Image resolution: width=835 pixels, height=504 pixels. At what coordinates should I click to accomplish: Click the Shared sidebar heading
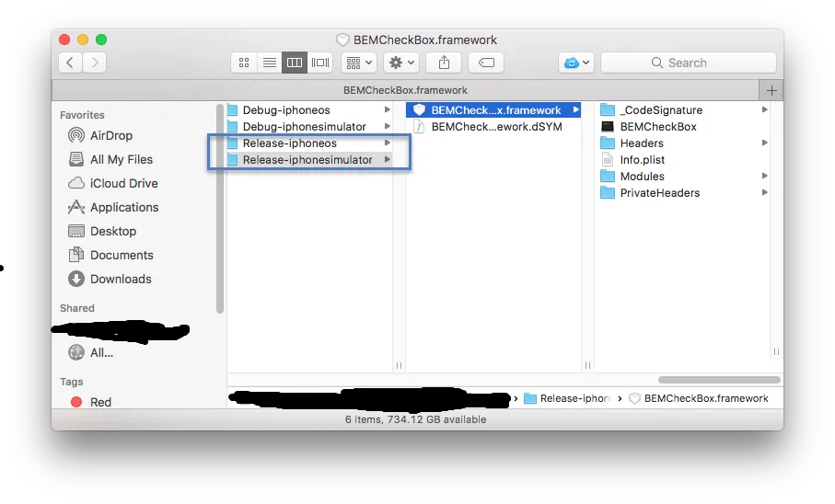tap(77, 308)
